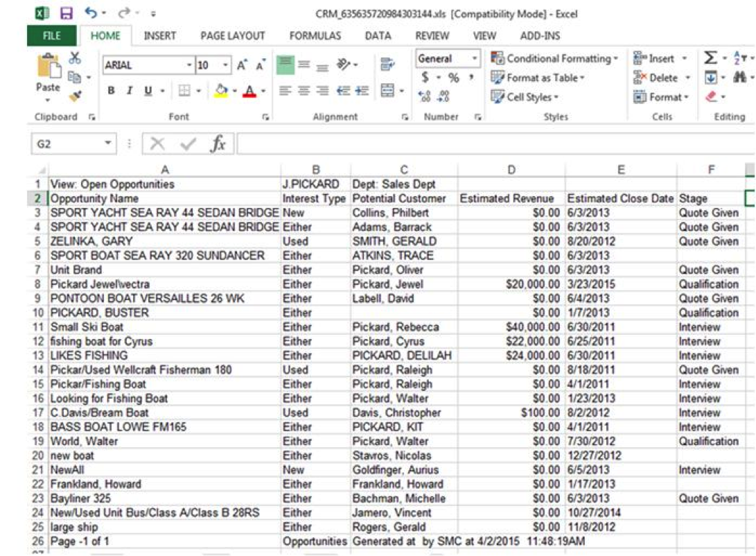Open Alignment dialog launcher

[405, 117]
